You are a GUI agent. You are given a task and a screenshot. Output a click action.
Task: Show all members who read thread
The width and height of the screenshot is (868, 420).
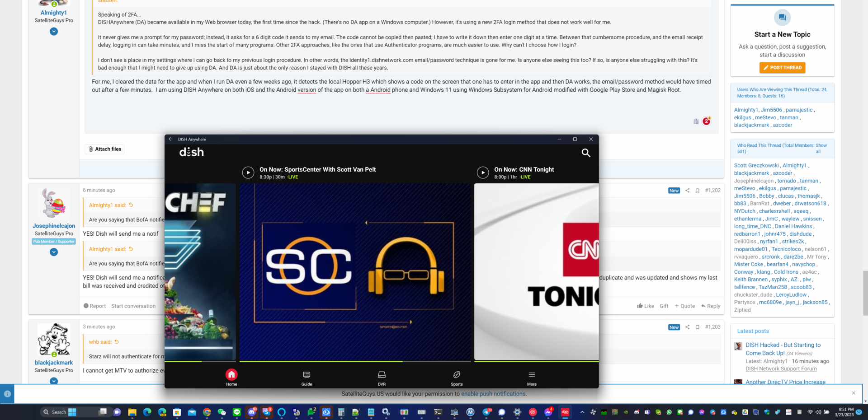[x=821, y=149]
